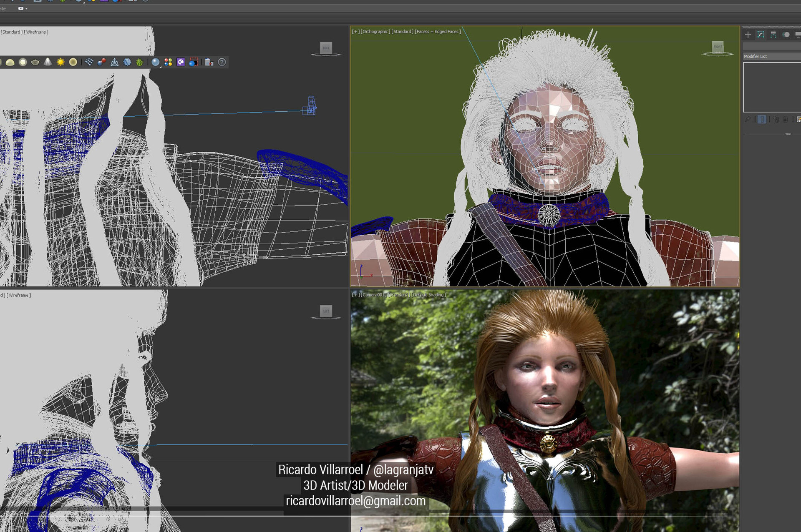Viewport: 801px width, 532px height.
Task: Select the gray cone primitive icon
Action: [48, 62]
